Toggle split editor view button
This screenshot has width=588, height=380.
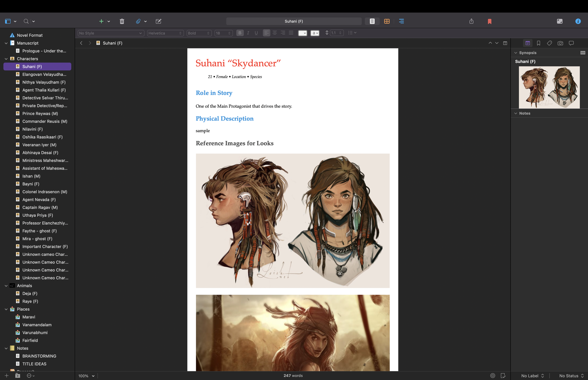click(x=505, y=43)
